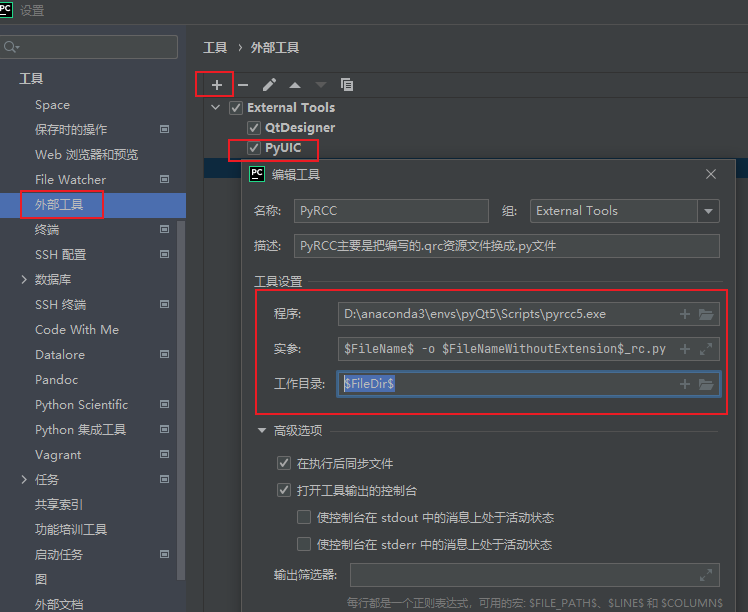Screen dimensions: 748x612
Task: Open Pandoc settings page
Action: tap(56, 380)
